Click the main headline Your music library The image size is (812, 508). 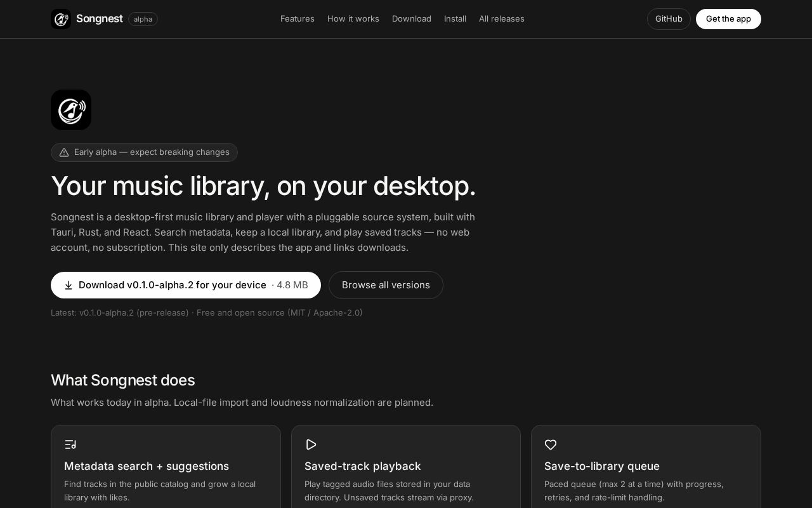pyautogui.click(x=263, y=186)
